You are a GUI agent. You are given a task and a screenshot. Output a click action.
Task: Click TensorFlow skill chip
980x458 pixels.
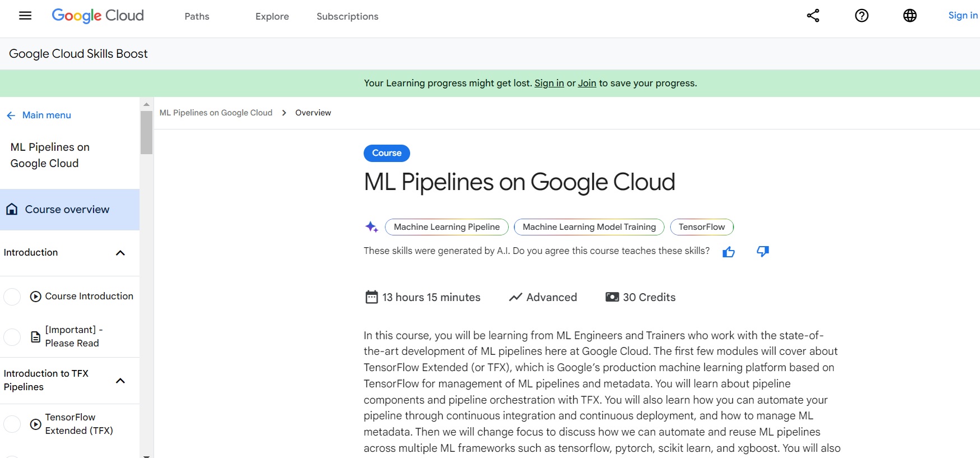click(702, 227)
